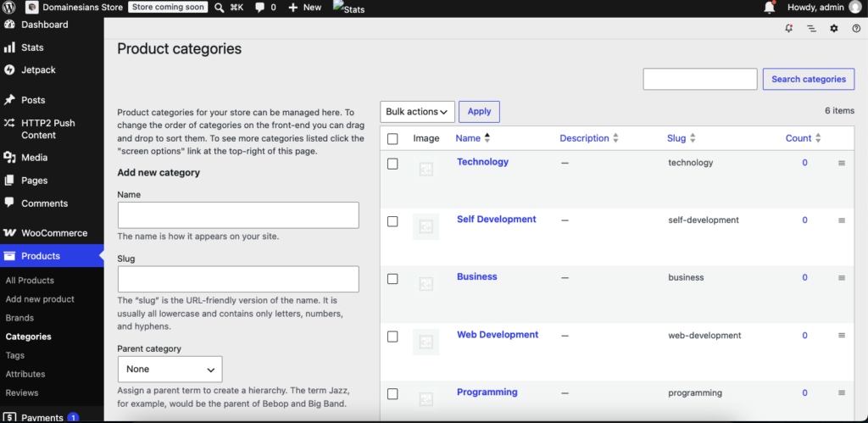Click the Name column sort arrows
Image resolution: width=868 pixels, height=423 pixels.
click(x=487, y=138)
